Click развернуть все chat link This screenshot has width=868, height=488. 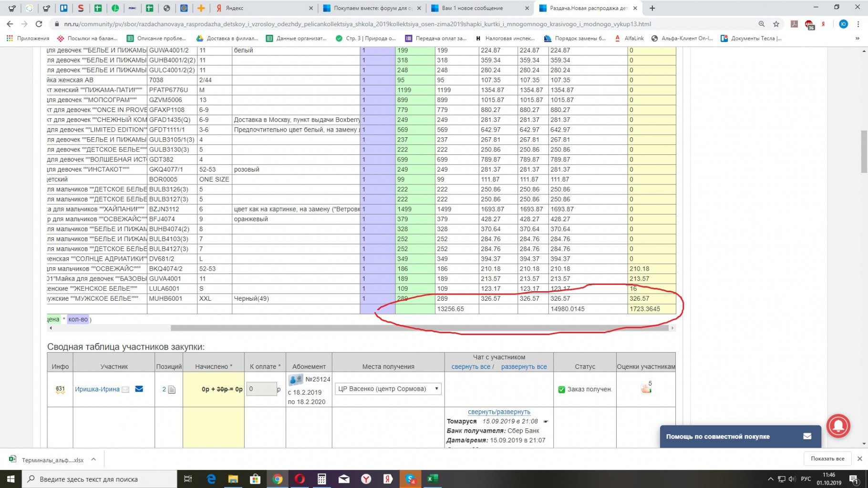[524, 366]
